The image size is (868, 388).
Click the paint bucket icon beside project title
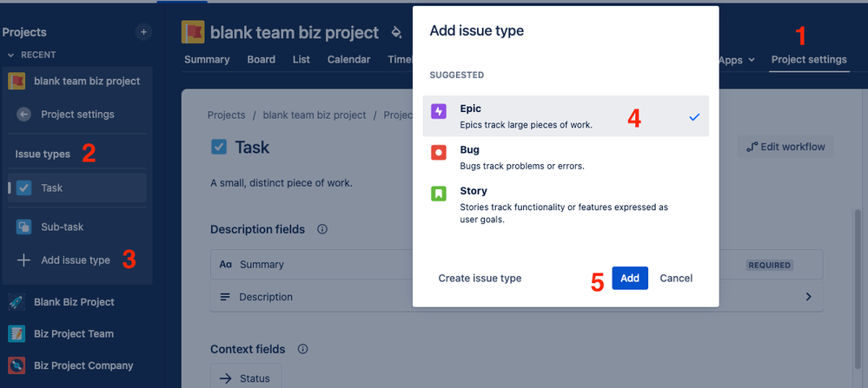coord(396,33)
